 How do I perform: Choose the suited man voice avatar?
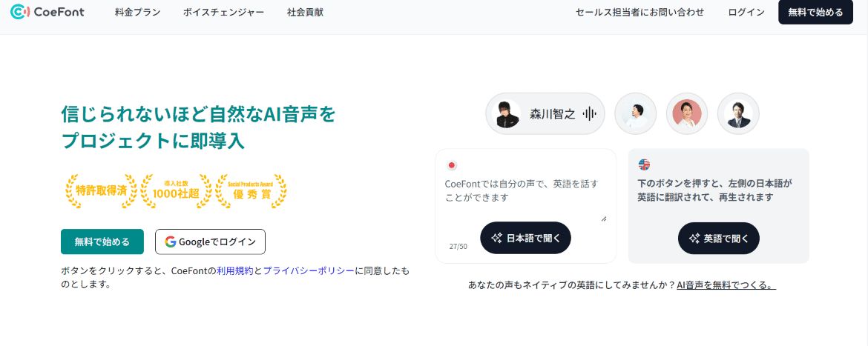point(739,114)
